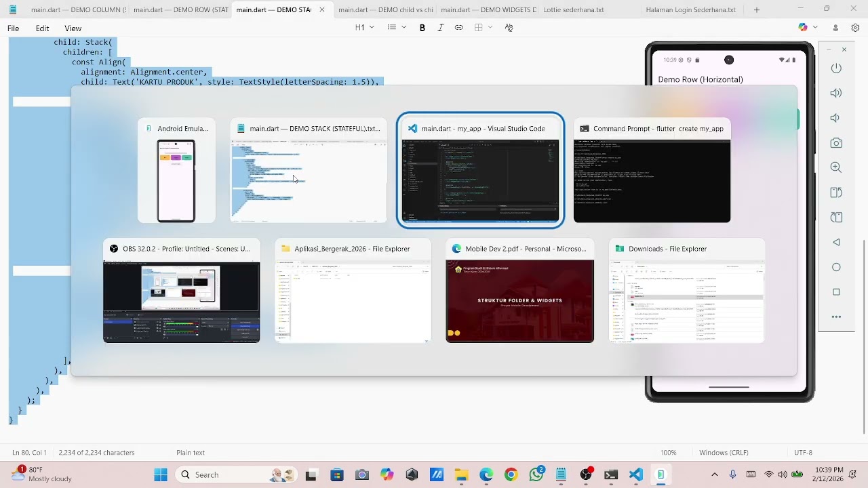
Task: Select the Mobile Dev 2.pdf Edge thumbnail
Action: click(x=519, y=291)
